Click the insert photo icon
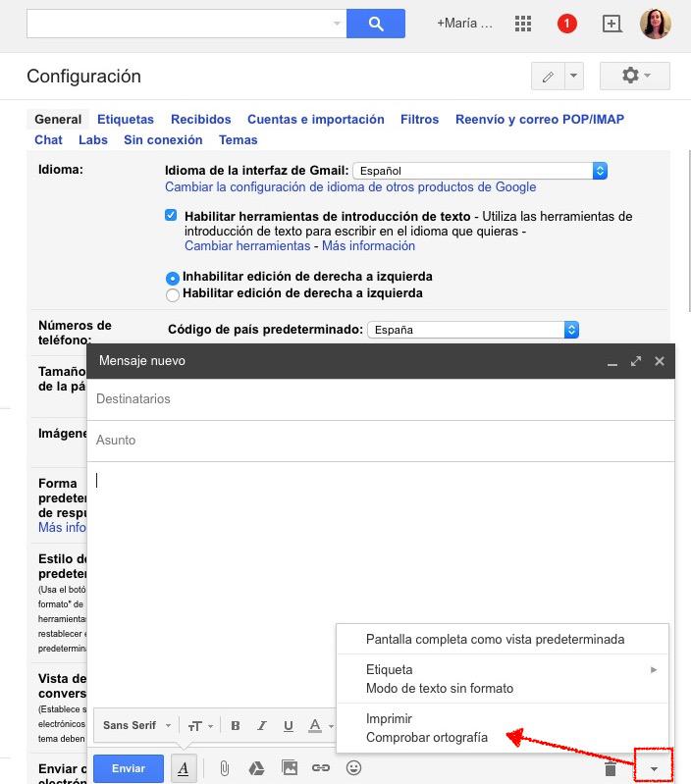The image size is (691, 784). coord(289,768)
